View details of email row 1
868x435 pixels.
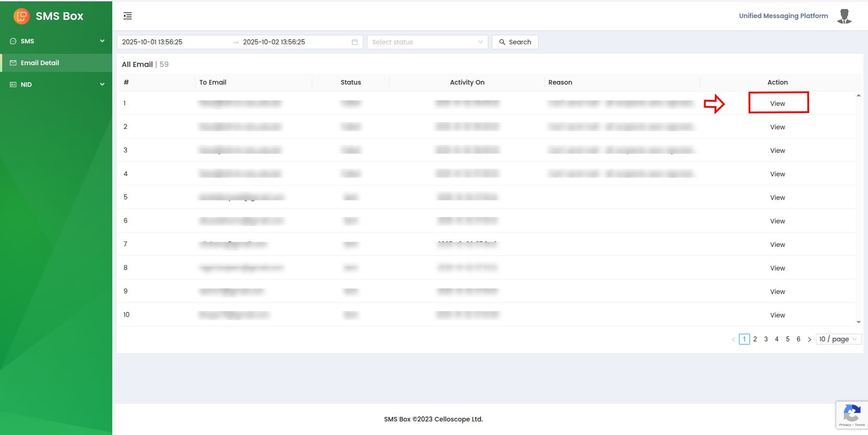(777, 104)
